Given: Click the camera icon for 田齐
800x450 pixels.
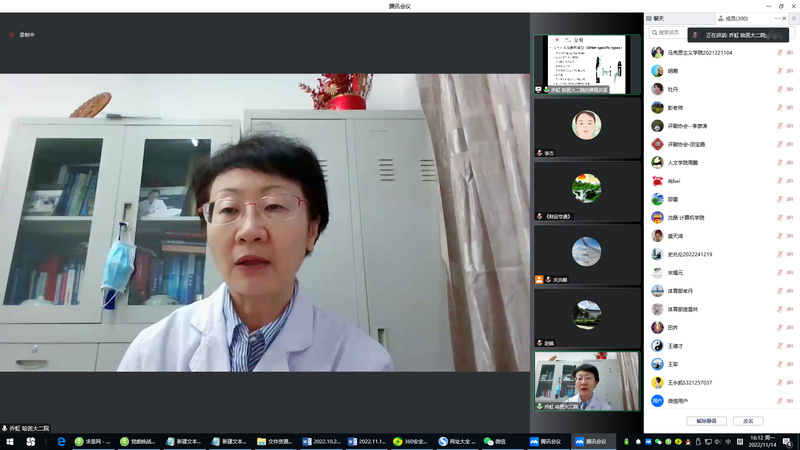Looking at the screenshot, I should [x=790, y=327].
